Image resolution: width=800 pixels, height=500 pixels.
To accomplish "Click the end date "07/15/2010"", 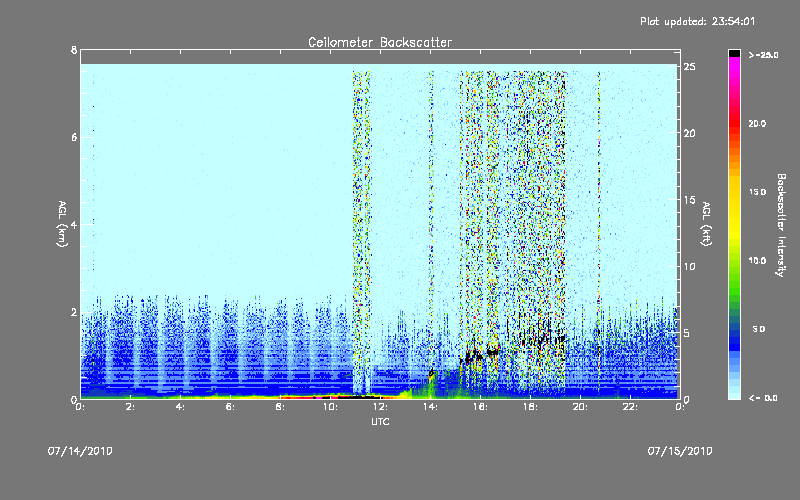I will [680, 451].
